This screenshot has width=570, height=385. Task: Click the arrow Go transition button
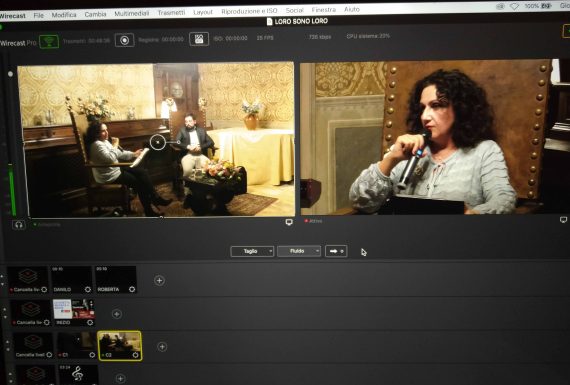point(336,251)
